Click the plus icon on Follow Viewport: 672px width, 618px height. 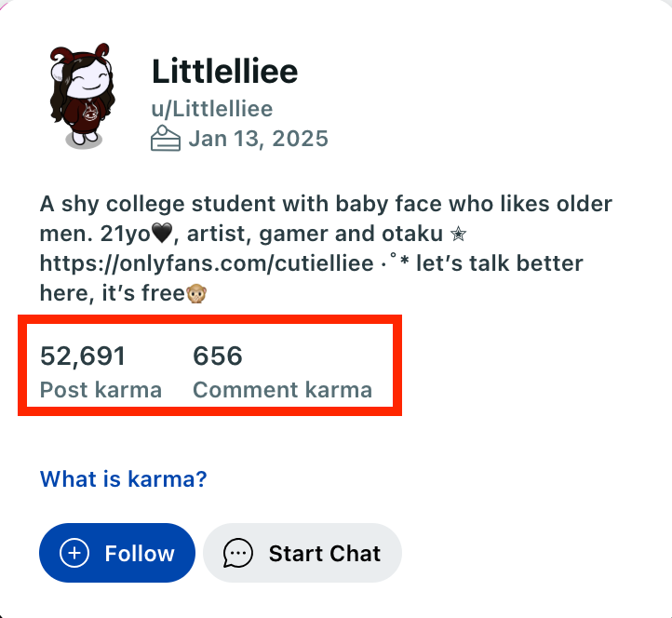point(74,553)
